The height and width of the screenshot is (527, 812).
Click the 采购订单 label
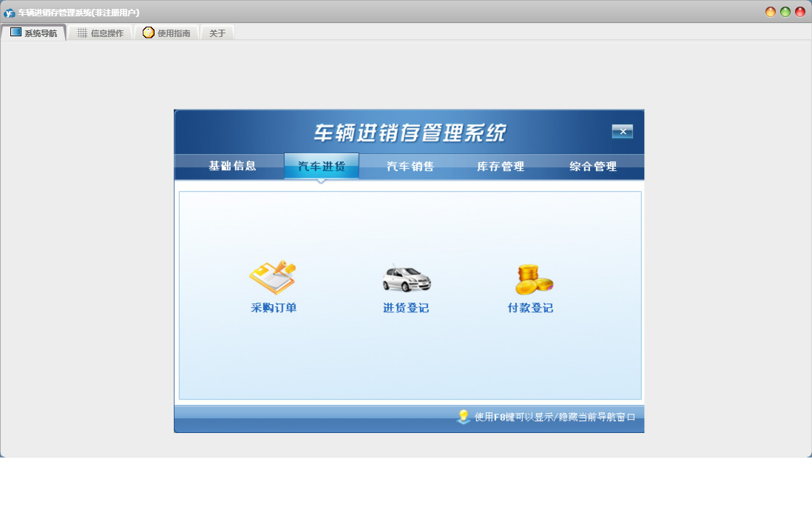[x=274, y=308]
